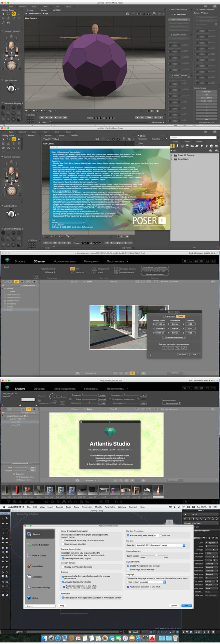
Task: Switch to 'Гелиодоны' tab in Shaders window
Action: [91, 389]
